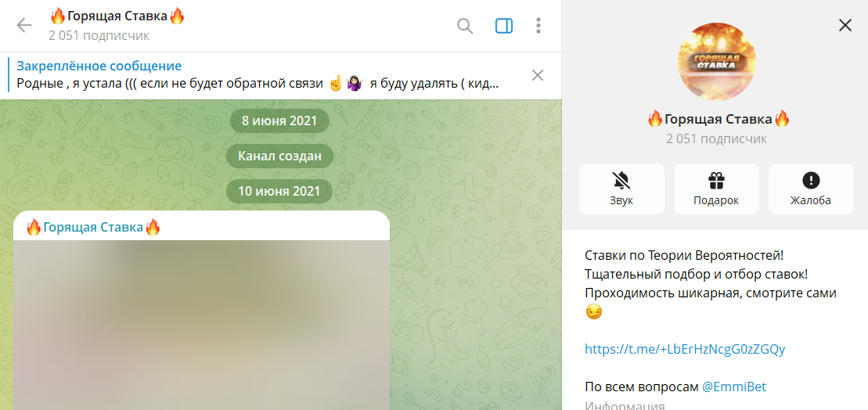Click the channel avatar in info panel

pyautogui.click(x=716, y=62)
